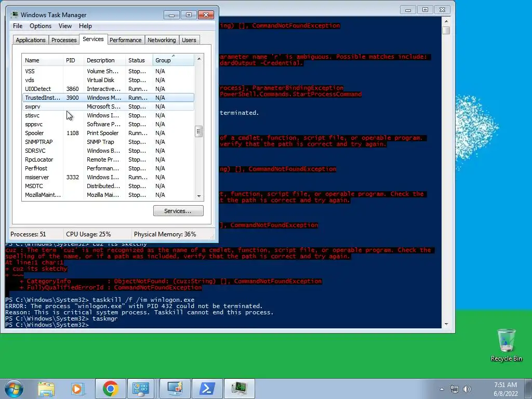The image size is (532, 399).
Task: Select the vds service row
Action: pos(108,80)
